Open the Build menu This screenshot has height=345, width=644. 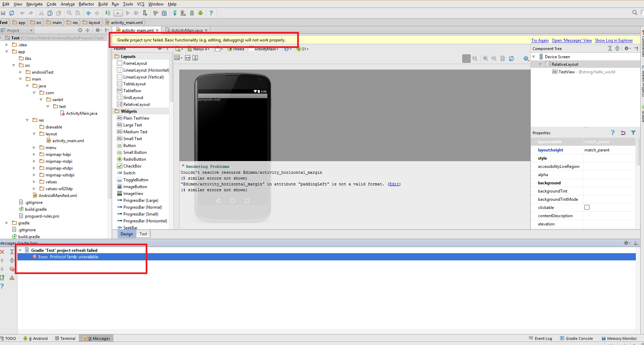point(102,4)
